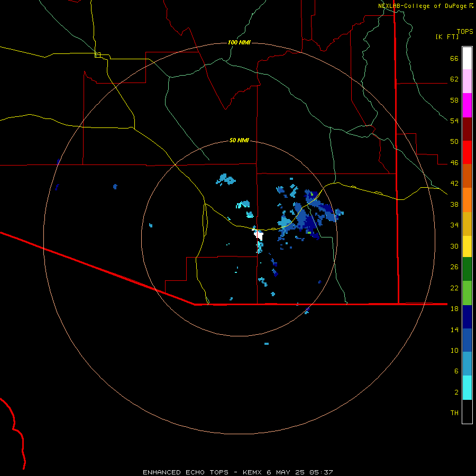Click the 14 legend value

coord(454,329)
